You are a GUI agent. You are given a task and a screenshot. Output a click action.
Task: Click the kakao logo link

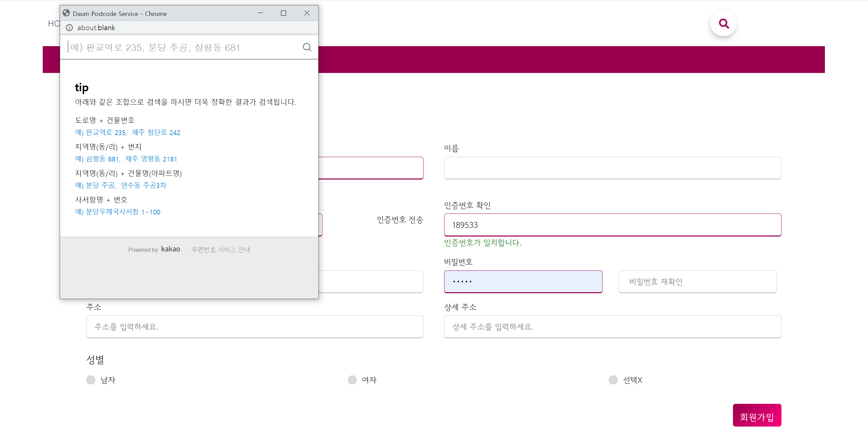[x=170, y=249]
